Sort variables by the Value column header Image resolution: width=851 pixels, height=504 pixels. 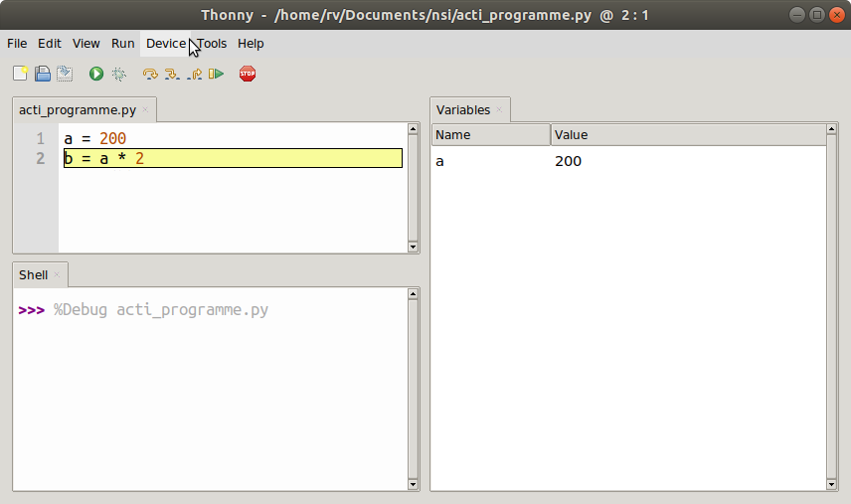click(689, 135)
